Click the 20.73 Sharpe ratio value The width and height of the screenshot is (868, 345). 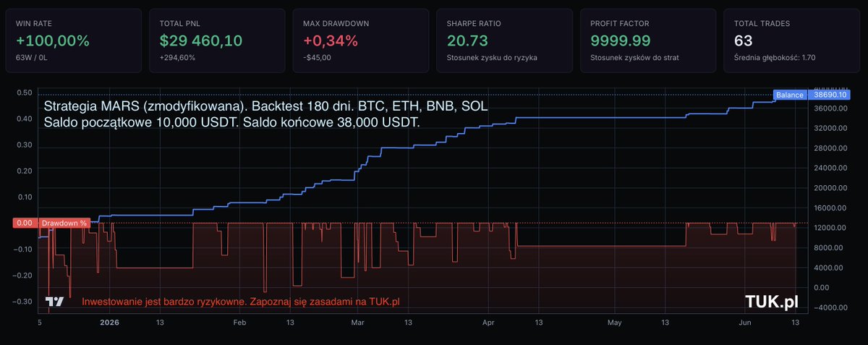(x=467, y=41)
